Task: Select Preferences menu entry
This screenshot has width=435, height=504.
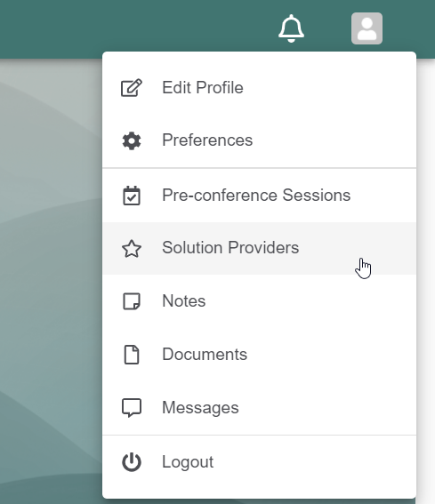Action: (x=260, y=140)
